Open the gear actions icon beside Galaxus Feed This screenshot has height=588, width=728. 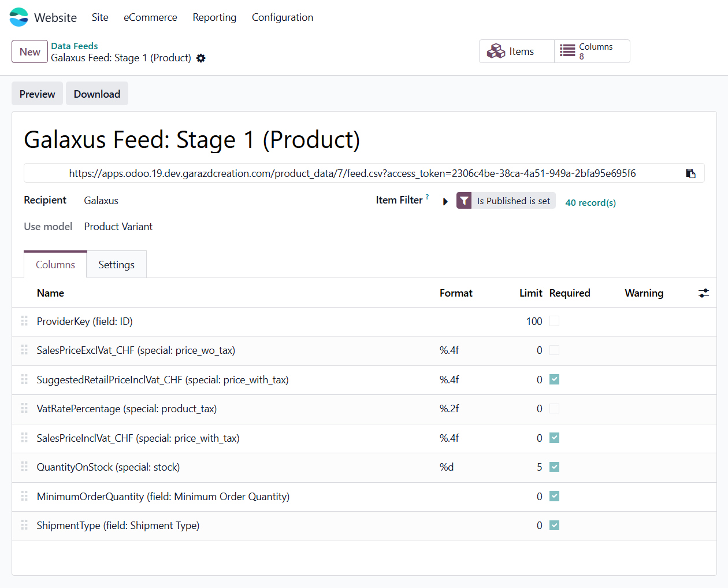point(201,58)
